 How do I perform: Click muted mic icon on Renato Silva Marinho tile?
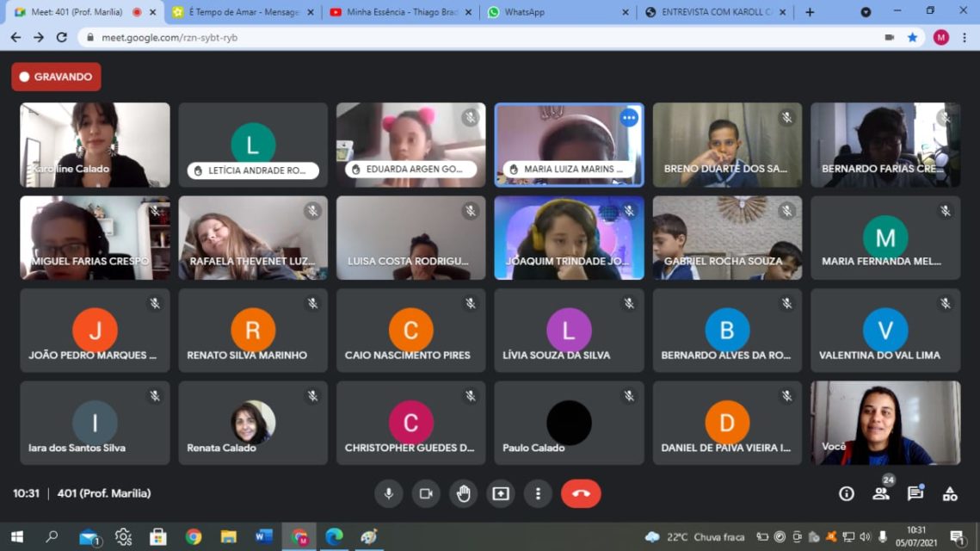[x=312, y=303]
